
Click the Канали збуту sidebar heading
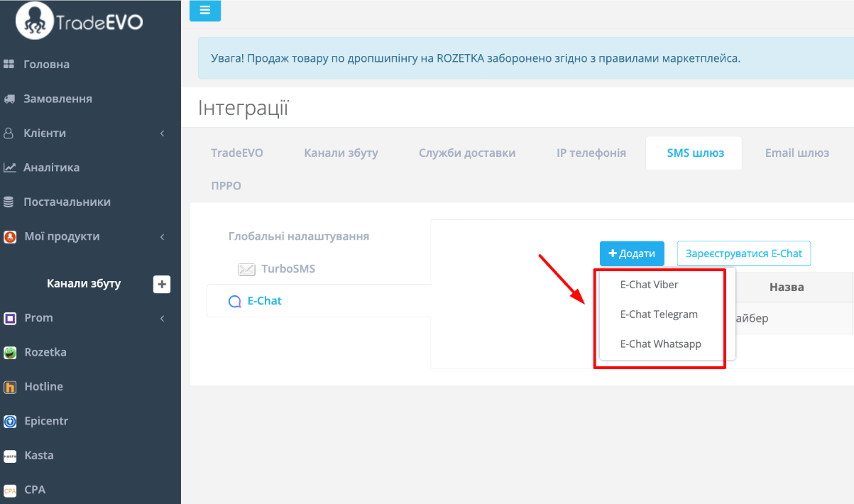(84, 284)
